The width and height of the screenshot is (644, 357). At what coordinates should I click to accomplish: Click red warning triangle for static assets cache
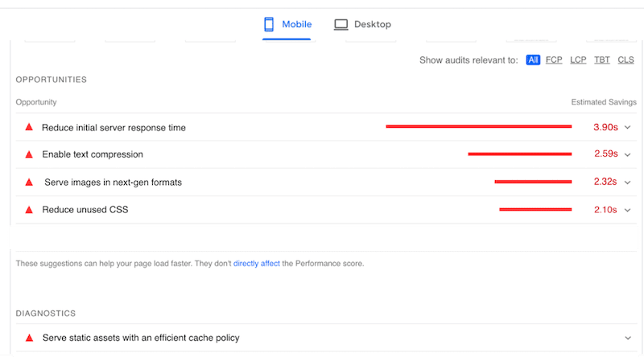(x=29, y=338)
